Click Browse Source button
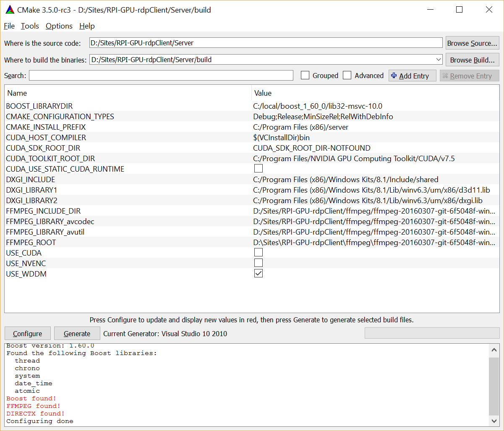The image size is (504, 431). (472, 43)
